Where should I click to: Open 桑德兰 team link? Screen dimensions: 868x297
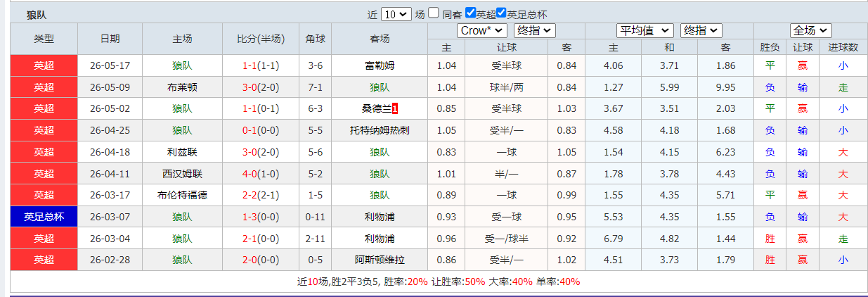[x=376, y=109]
